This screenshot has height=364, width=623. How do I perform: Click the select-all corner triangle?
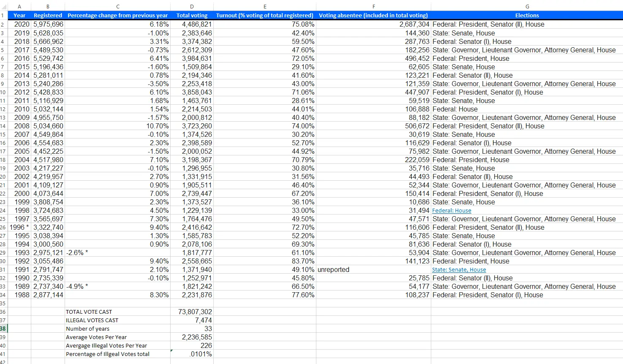pos(3,6)
